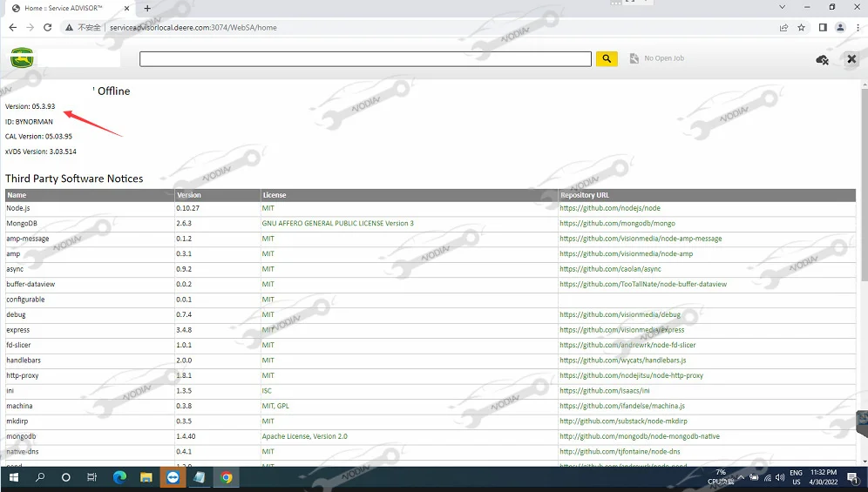This screenshot has width=868, height=492.
Task: Click the cloud offline status icon
Action: 823,59
